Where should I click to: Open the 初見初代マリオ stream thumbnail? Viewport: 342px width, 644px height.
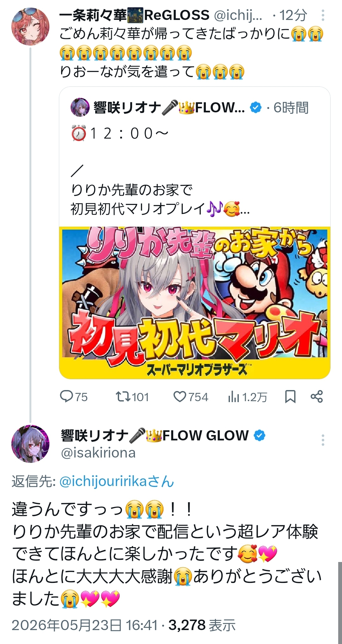click(x=195, y=302)
